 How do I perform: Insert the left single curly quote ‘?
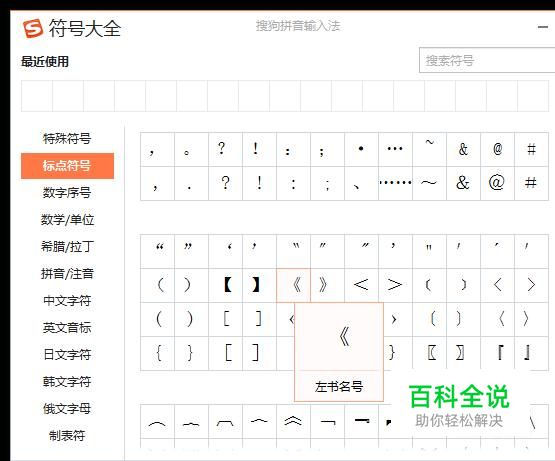225,251
